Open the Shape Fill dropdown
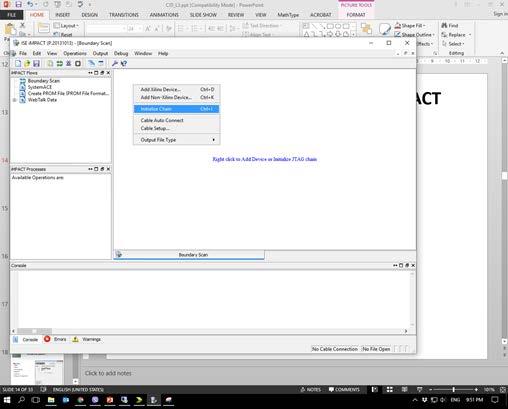 (410, 26)
